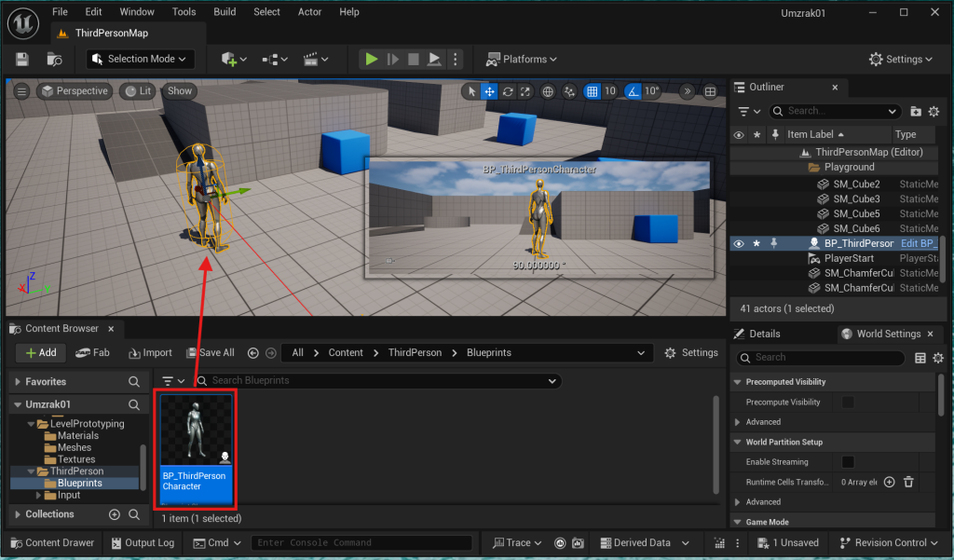
Task: Enable the Precompute Visibility checkbox
Action: (848, 402)
